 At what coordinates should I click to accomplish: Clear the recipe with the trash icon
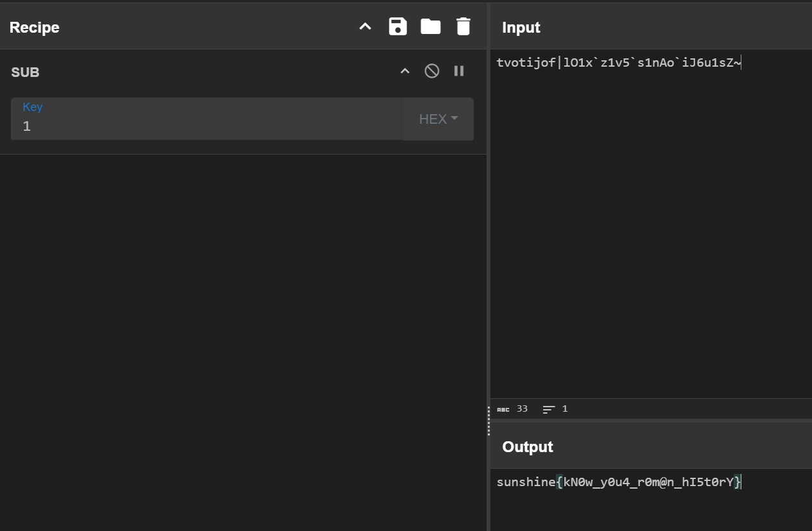(463, 27)
